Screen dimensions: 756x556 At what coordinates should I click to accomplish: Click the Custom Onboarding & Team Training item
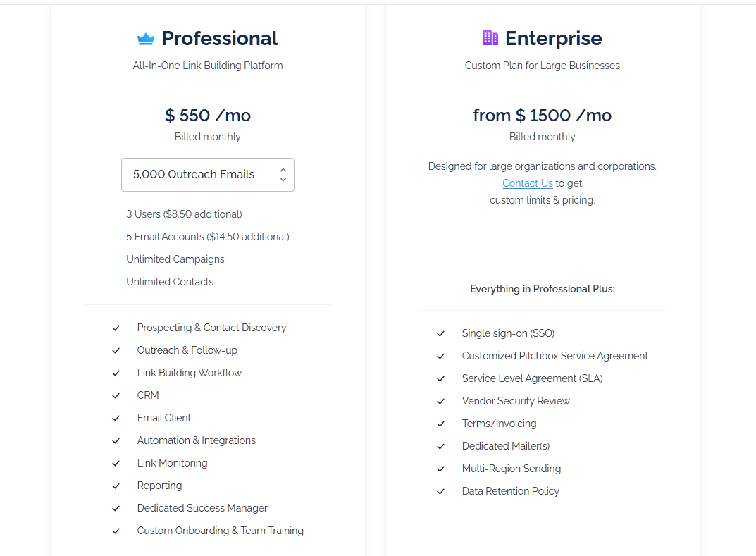pos(221,531)
